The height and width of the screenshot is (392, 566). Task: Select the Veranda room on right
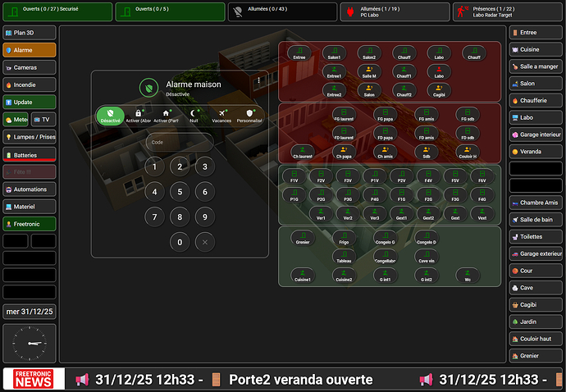(536, 152)
